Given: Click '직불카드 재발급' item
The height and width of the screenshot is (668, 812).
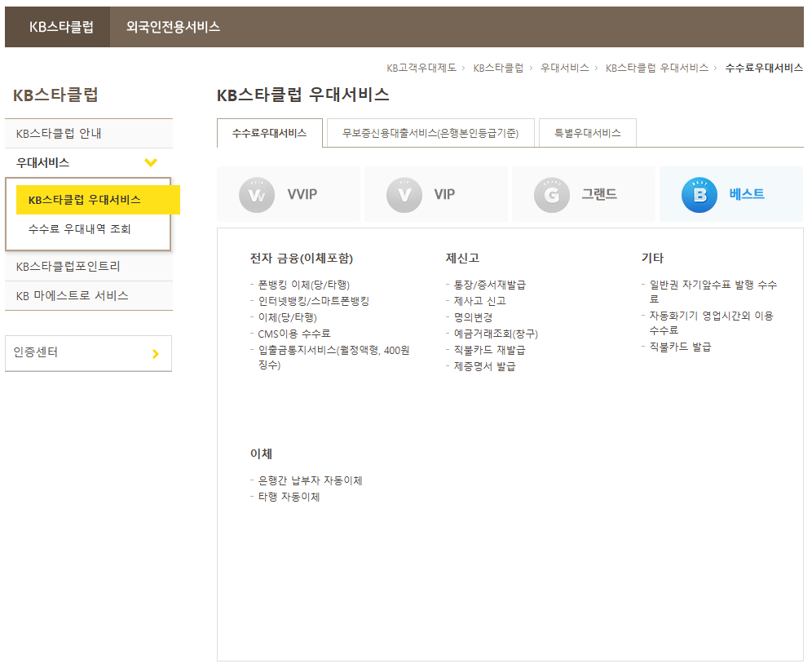Looking at the screenshot, I should (x=489, y=351).
